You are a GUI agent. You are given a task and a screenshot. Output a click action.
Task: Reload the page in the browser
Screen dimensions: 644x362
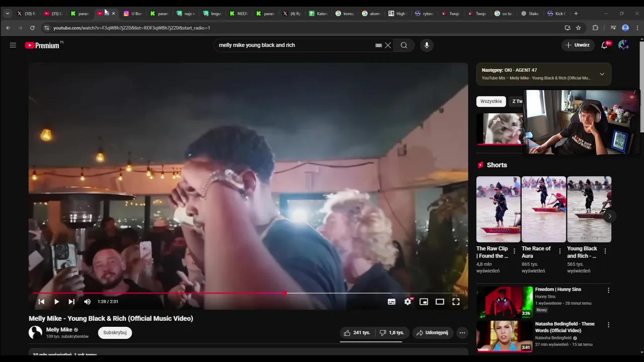pyautogui.click(x=32, y=28)
